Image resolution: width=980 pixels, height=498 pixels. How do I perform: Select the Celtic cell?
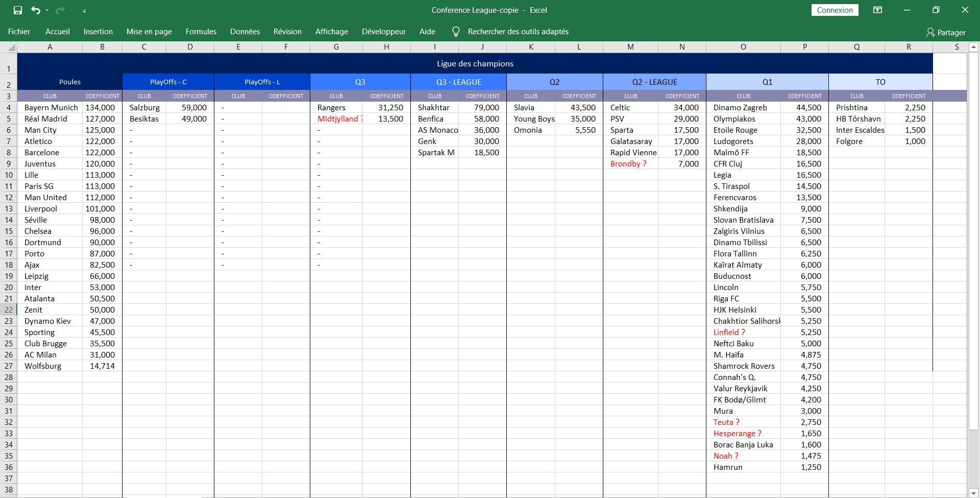631,108
